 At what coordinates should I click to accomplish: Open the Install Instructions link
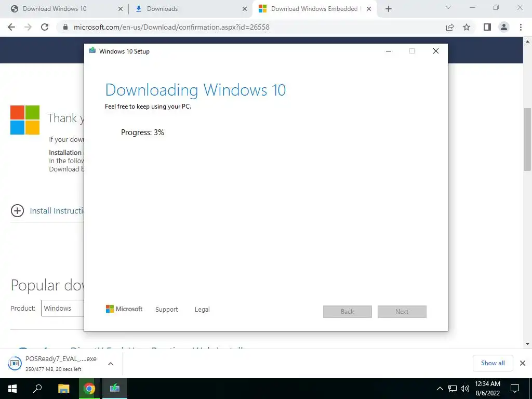point(57,211)
